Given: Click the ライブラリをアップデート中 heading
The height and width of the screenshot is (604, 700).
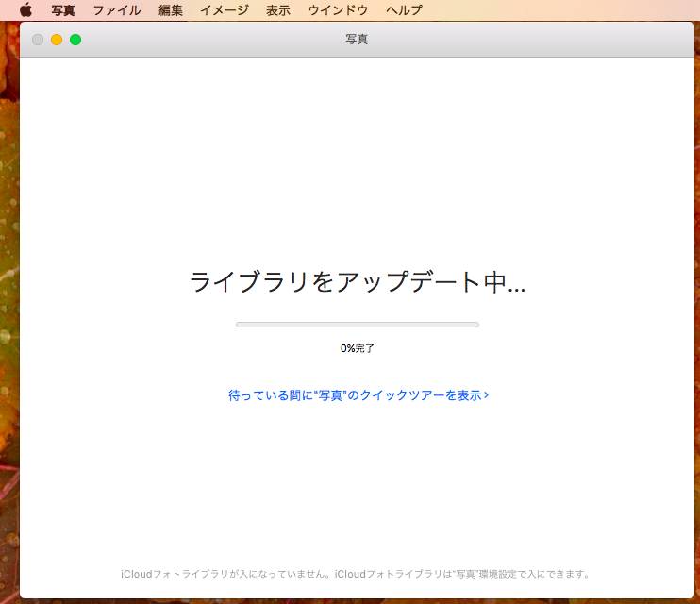Looking at the screenshot, I should (x=358, y=282).
